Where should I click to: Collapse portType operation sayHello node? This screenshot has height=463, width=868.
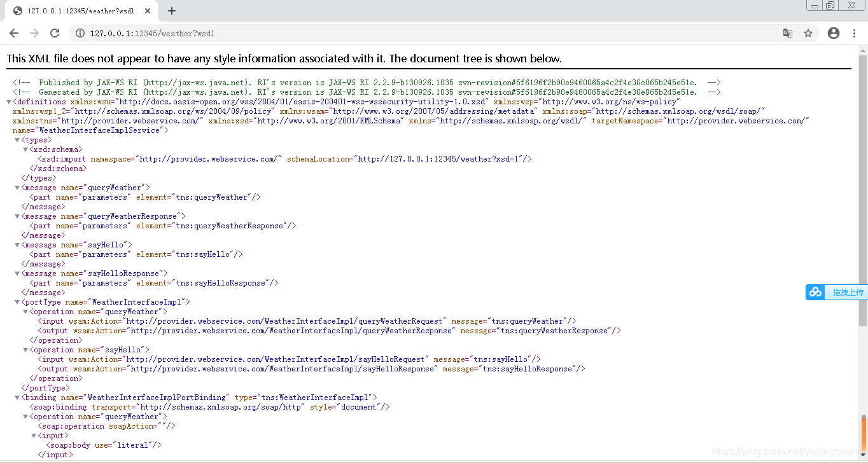(25, 350)
